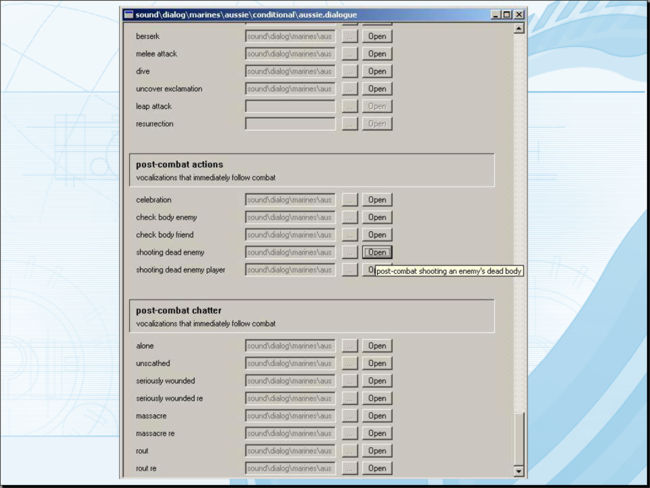Open the shooting dead enemy tag

coord(377,253)
